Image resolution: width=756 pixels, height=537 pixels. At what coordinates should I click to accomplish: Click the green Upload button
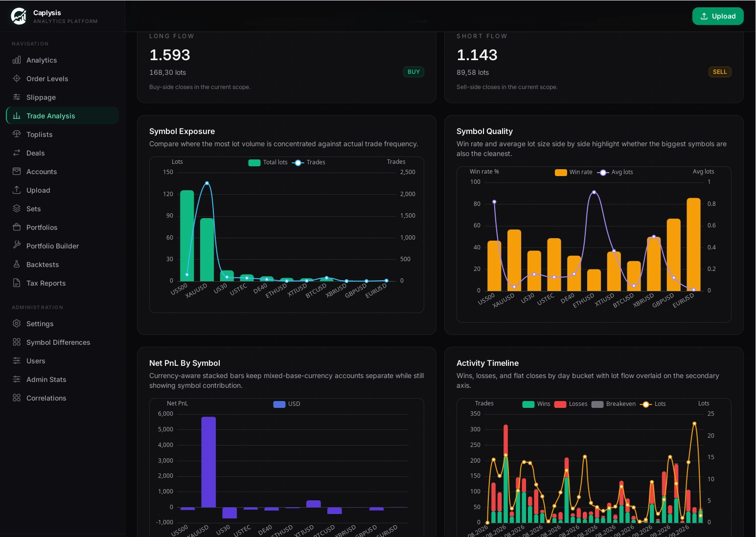[x=718, y=16]
